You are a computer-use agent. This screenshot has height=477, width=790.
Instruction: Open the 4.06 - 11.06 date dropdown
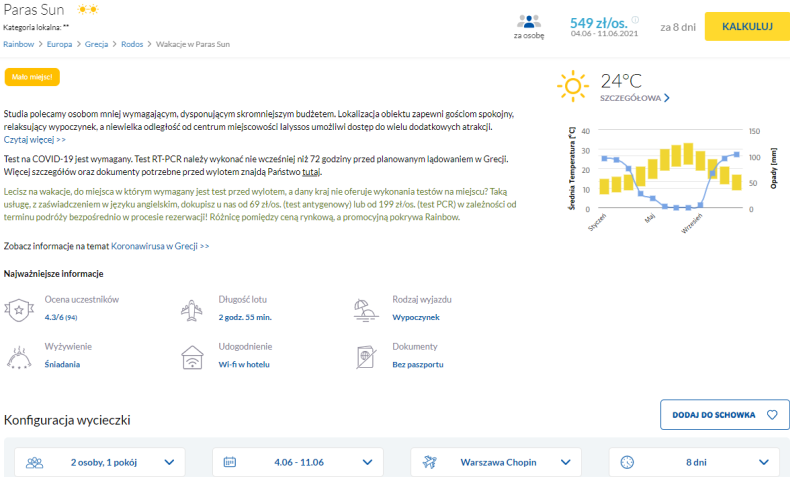[x=298, y=462]
